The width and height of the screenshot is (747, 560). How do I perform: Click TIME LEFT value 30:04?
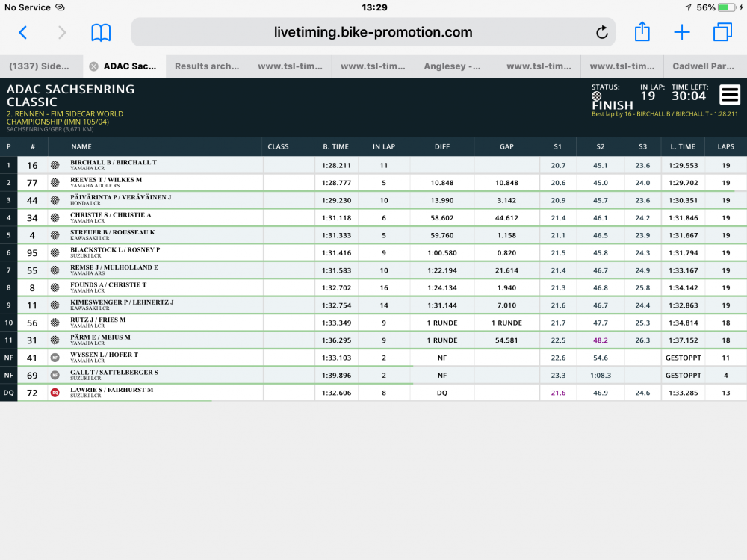[x=689, y=96]
